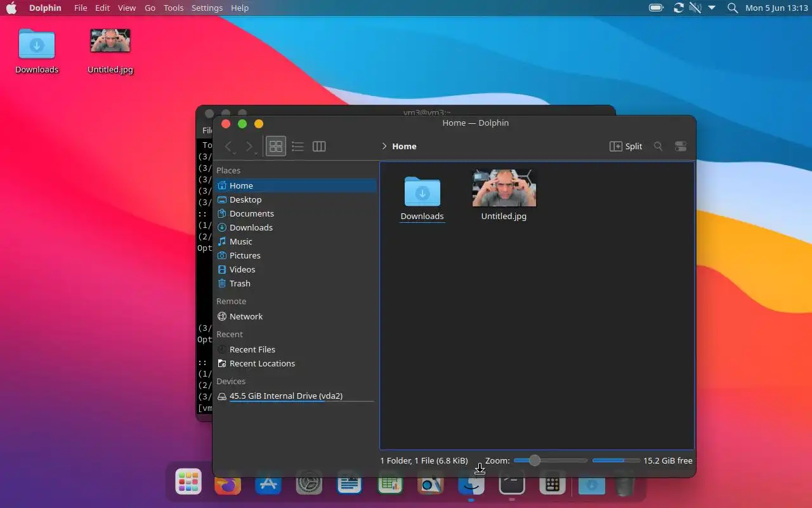Image resolution: width=812 pixels, height=508 pixels.
Task: Open the spreadsheet app in dock
Action: click(x=390, y=485)
